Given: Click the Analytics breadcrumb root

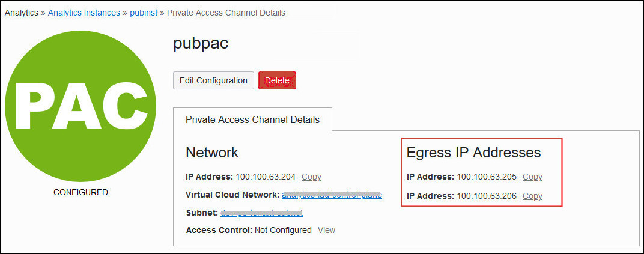Looking at the screenshot, I should coord(21,13).
